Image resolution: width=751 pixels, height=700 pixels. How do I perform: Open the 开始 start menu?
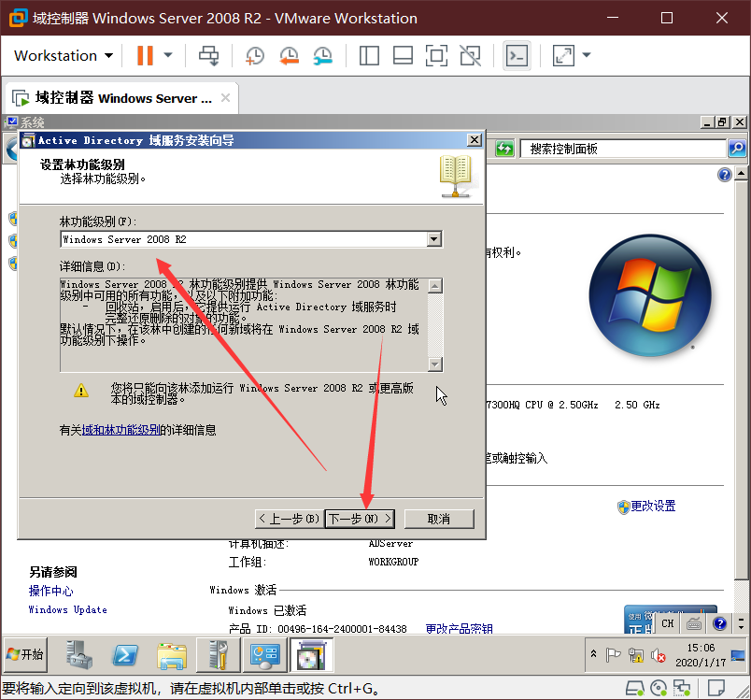click(25, 654)
